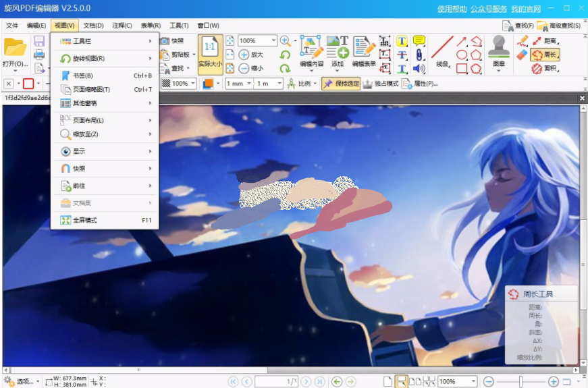
Task: Open the 1 mm line width dropdown
Action: (238, 84)
